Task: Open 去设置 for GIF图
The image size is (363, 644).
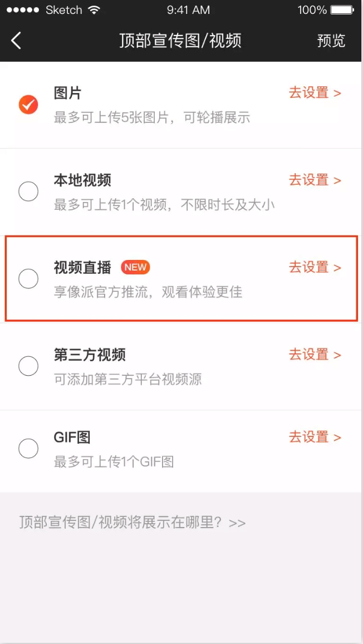Action: click(315, 437)
